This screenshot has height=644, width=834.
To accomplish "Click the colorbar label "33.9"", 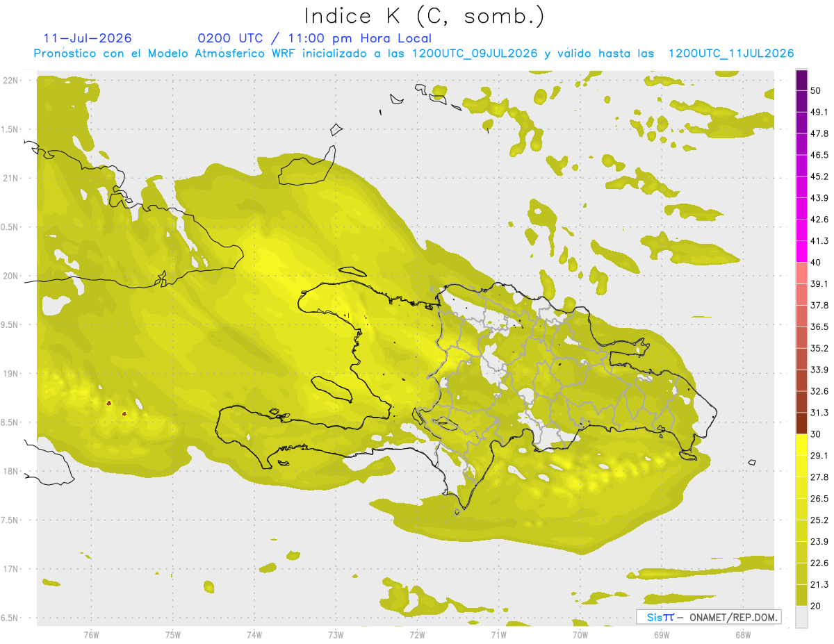I will pos(819,370).
